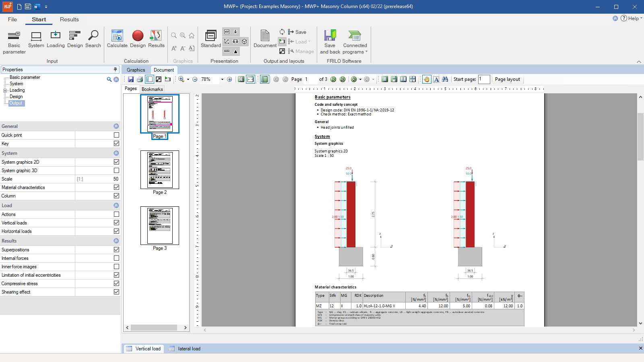Toggle System graphics 2D checkbox

click(116, 162)
